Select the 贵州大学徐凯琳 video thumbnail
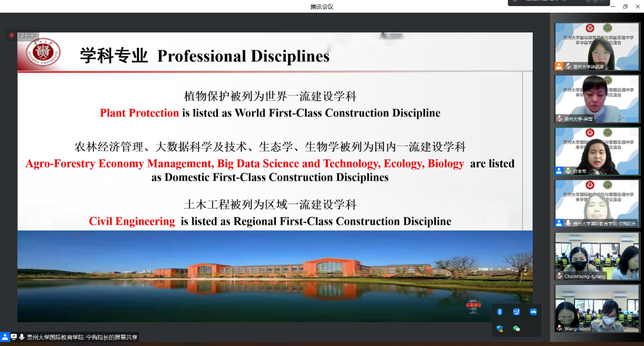644x346 pixels. [597, 46]
